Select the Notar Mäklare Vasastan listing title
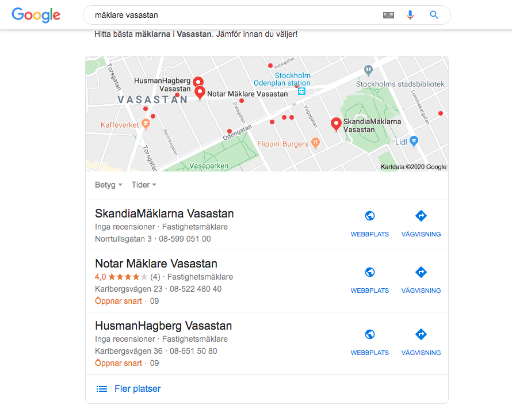Viewport: 512px width, 420px height. pyautogui.click(x=156, y=264)
